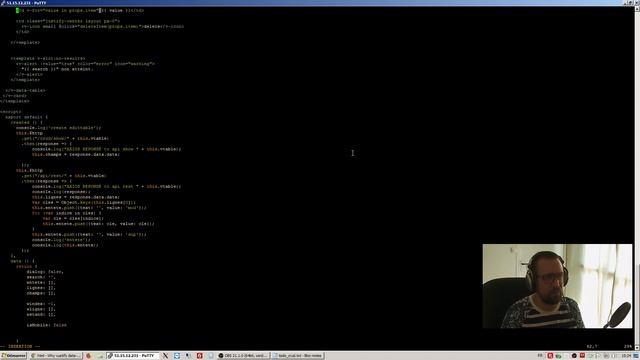Open the PuTTY system menu icon in title bar
Image resolution: width=640 pixels, height=360 pixels.
pyautogui.click(x=3, y=3)
